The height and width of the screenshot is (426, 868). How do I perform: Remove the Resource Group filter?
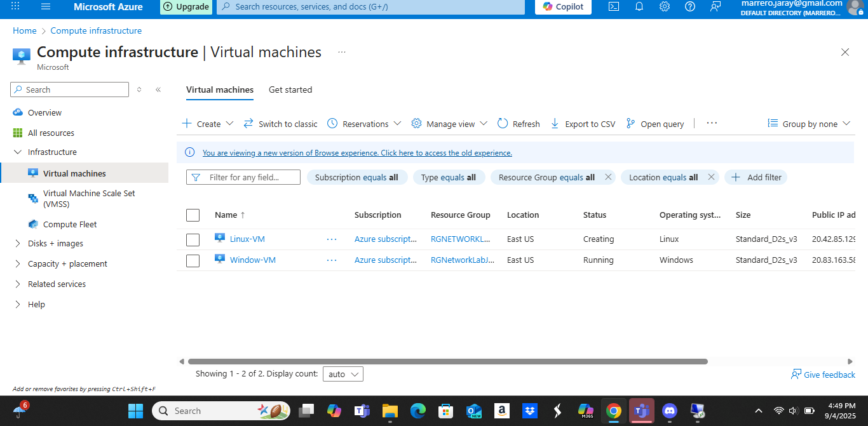click(x=608, y=177)
